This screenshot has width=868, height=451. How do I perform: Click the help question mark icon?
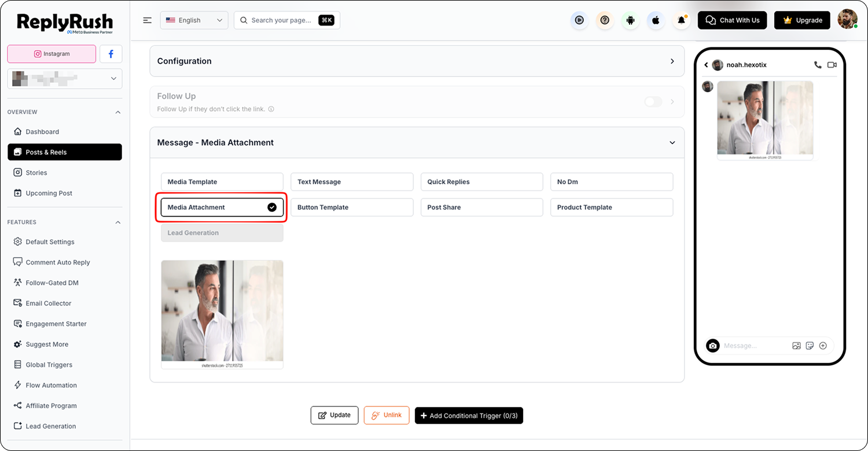point(605,20)
